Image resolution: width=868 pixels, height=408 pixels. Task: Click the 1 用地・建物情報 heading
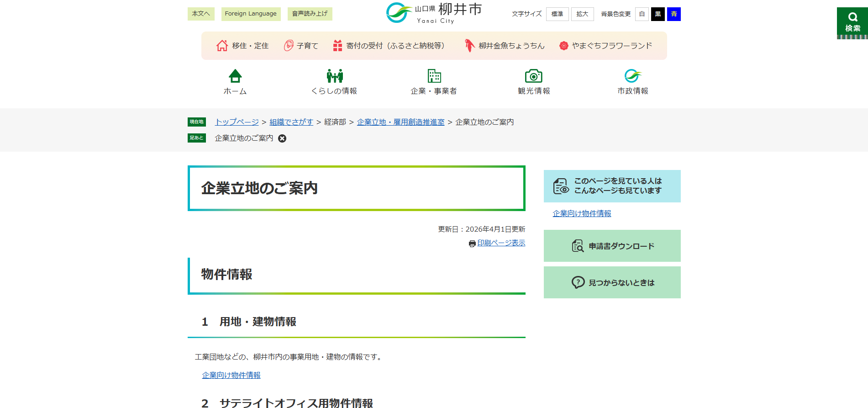pyautogui.click(x=249, y=322)
